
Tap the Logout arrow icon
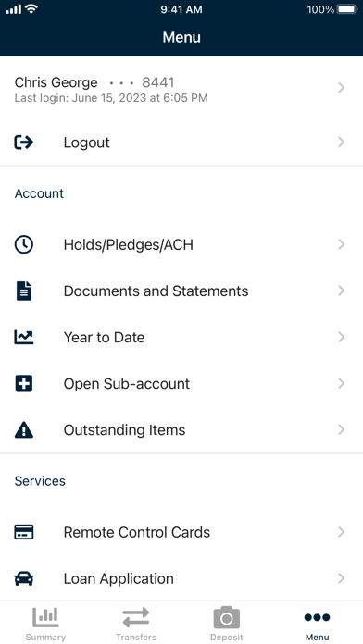(24, 142)
